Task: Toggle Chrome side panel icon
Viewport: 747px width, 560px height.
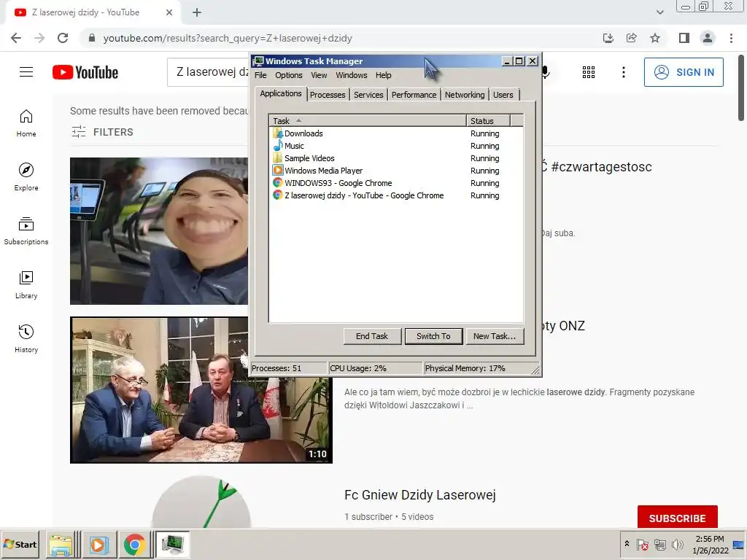Action: [x=684, y=38]
